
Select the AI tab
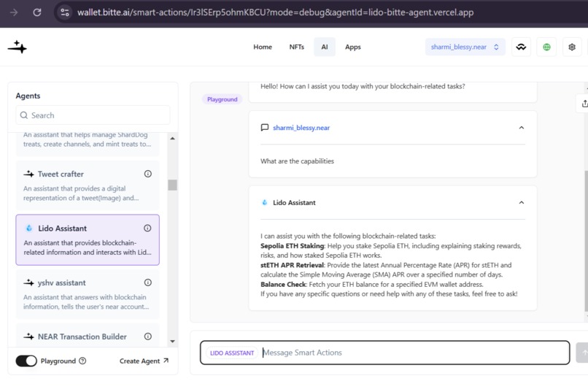pyautogui.click(x=325, y=47)
